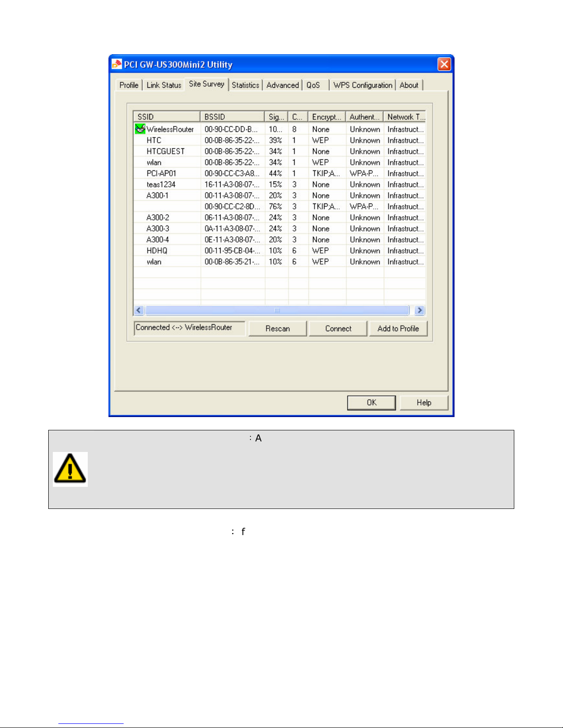Click the 76% signal value

pyautogui.click(x=275, y=206)
